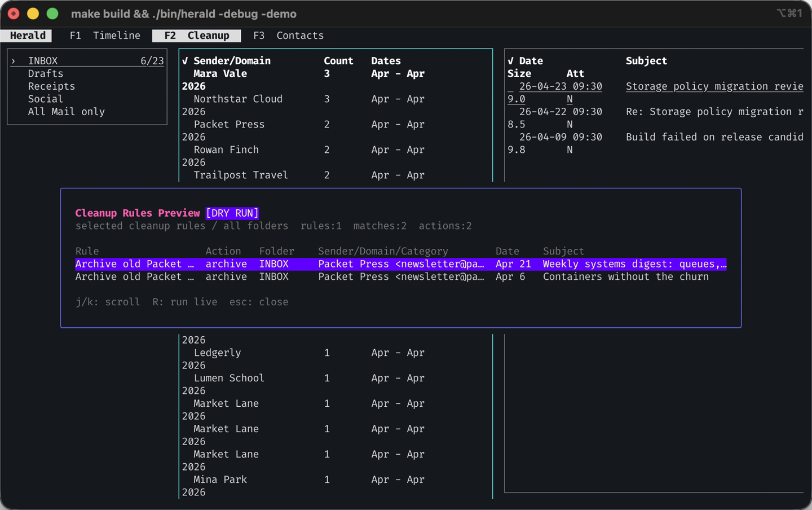This screenshot has height=510, width=812.
Task: Toggle the checkmark in Sender/Domain header
Action: (x=185, y=60)
